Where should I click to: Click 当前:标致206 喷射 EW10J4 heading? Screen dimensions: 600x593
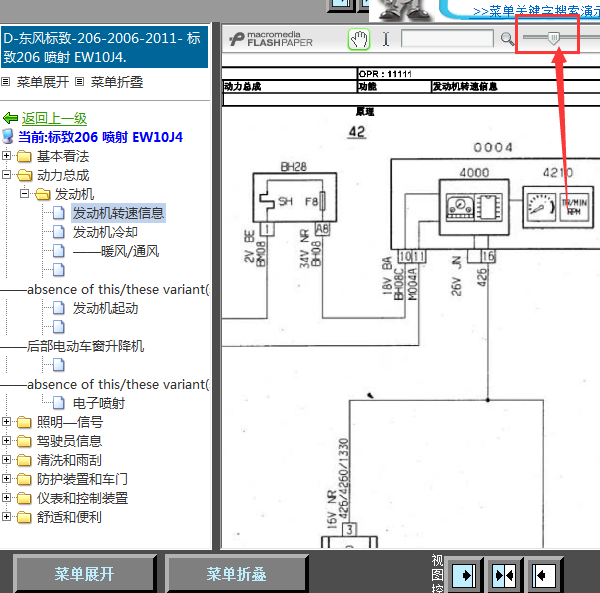pos(101,137)
